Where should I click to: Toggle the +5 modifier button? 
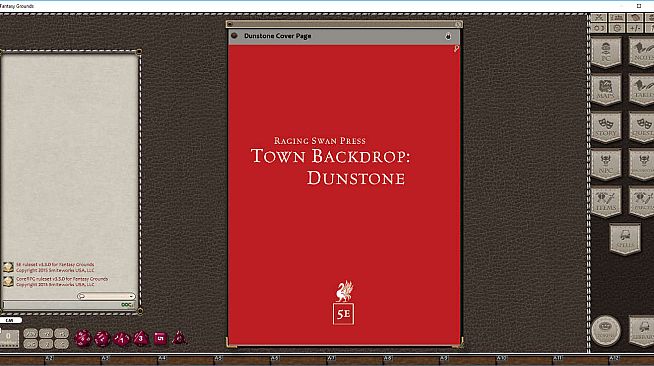click(x=61, y=333)
